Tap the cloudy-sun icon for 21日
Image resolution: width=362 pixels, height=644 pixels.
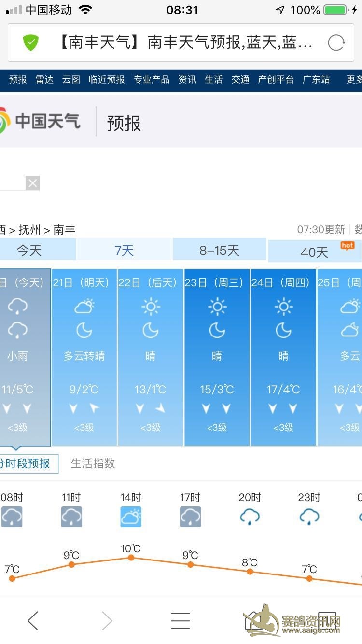(x=84, y=306)
